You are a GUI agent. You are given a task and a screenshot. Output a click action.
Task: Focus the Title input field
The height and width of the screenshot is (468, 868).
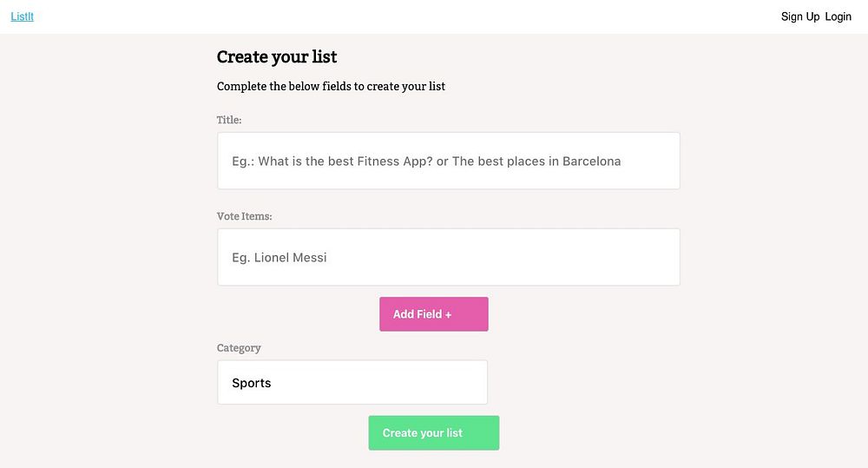(448, 161)
